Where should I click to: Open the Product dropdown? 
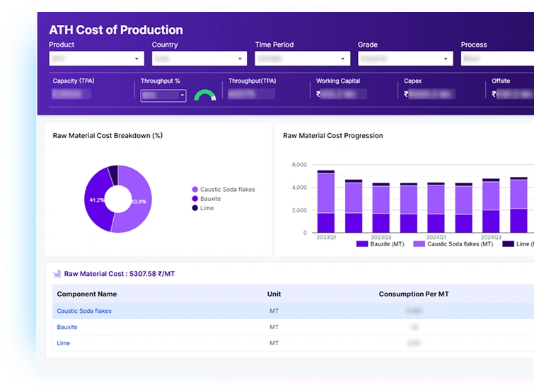click(x=96, y=59)
